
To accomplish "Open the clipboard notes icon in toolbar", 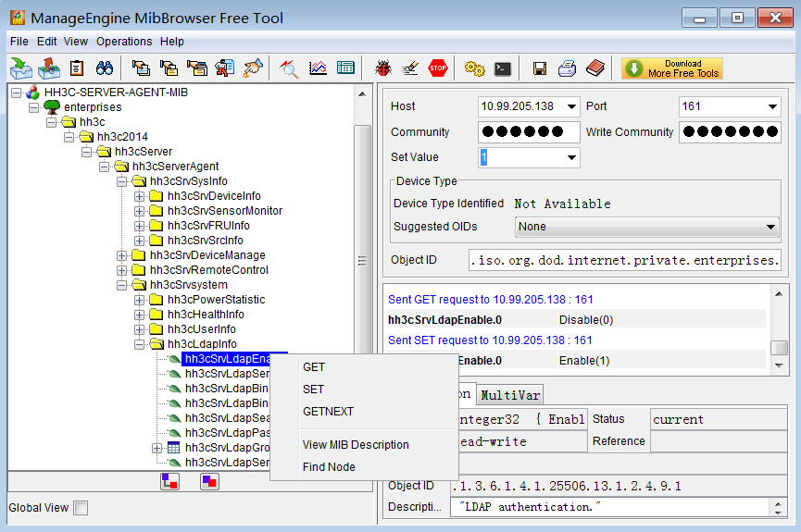I will tap(77, 68).
